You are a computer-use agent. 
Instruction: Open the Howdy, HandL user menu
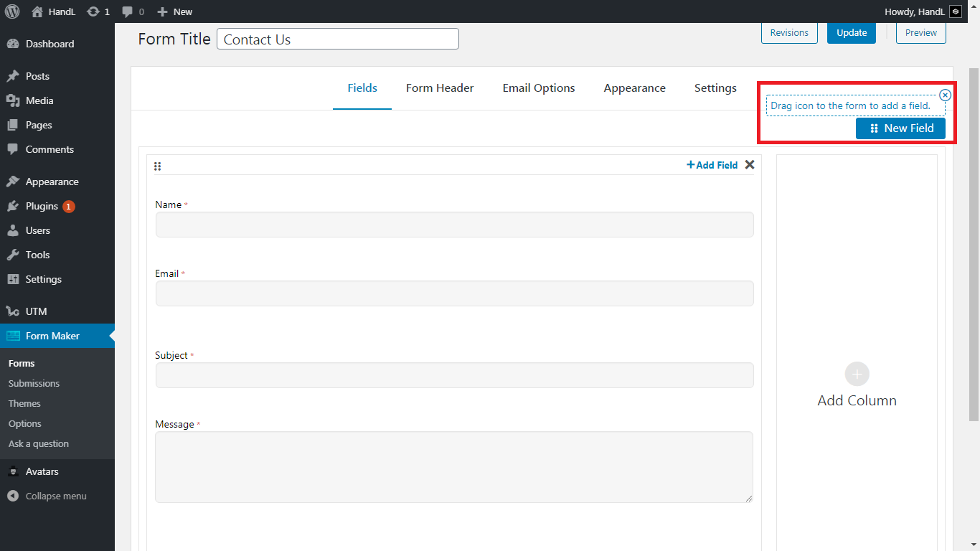click(x=923, y=11)
